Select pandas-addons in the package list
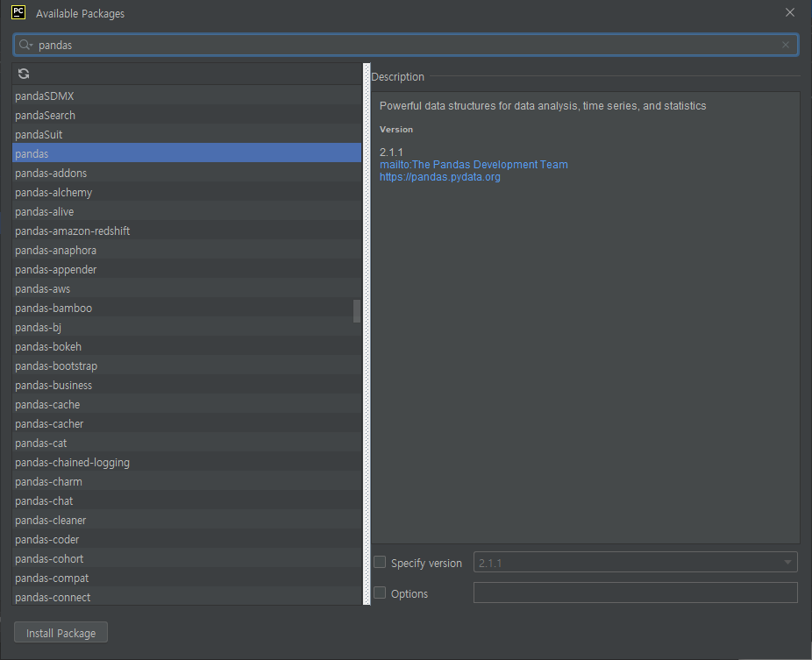This screenshot has width=812, height=660. pyautogui.click(x=187, y=173)
